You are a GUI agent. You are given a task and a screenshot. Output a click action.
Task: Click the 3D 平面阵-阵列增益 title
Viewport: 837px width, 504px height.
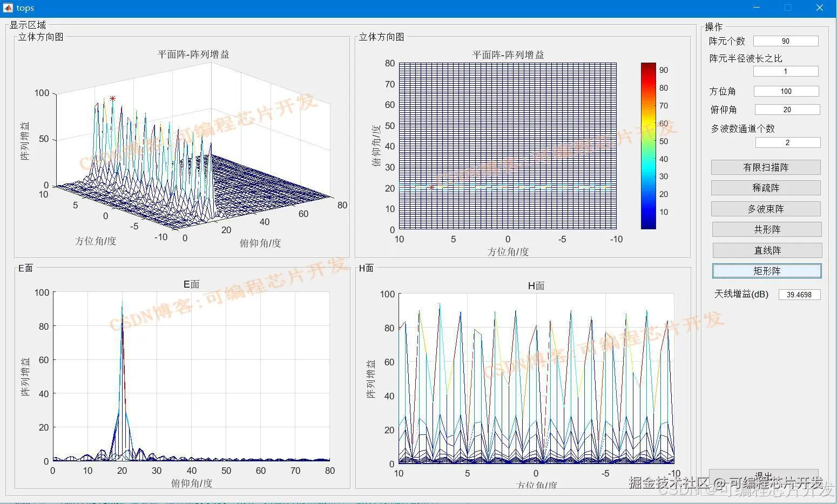[x=193, y=54]
